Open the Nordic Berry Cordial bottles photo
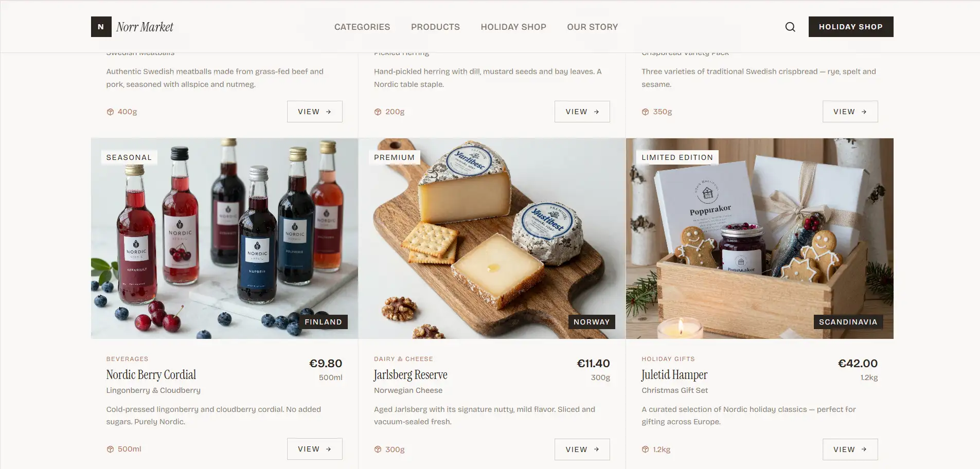This screenshot has height=469, width=980. [x=224, y=239]
